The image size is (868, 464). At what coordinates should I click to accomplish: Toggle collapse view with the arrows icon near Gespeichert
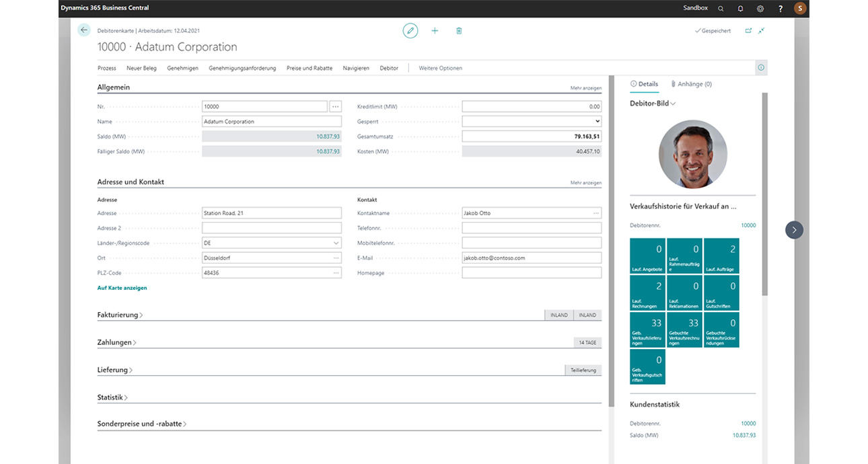761,30
